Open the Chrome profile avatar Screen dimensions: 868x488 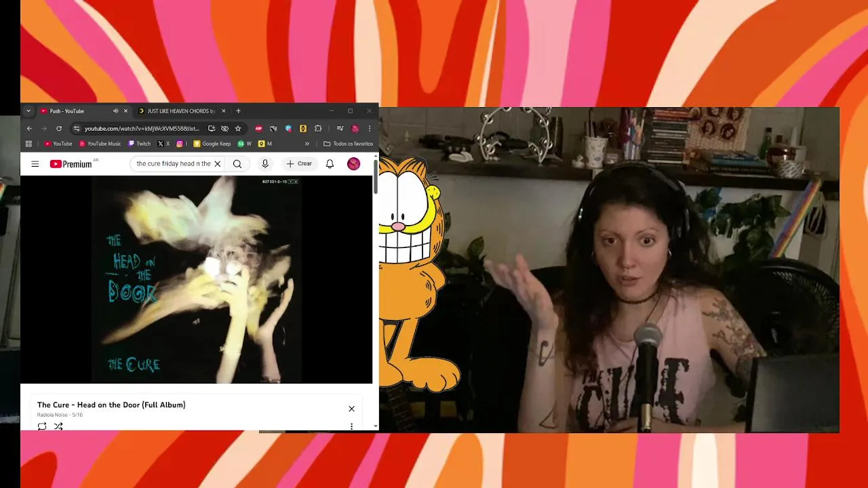click(355, 129)
